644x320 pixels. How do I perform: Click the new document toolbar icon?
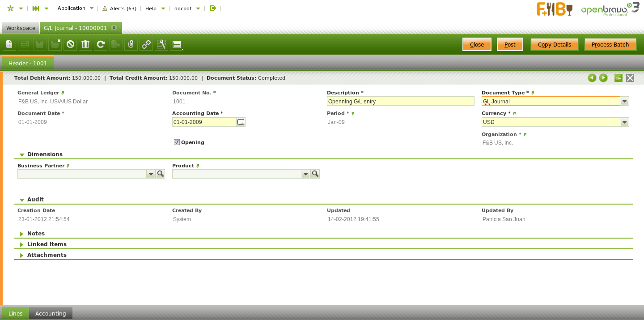click(9, 44)
